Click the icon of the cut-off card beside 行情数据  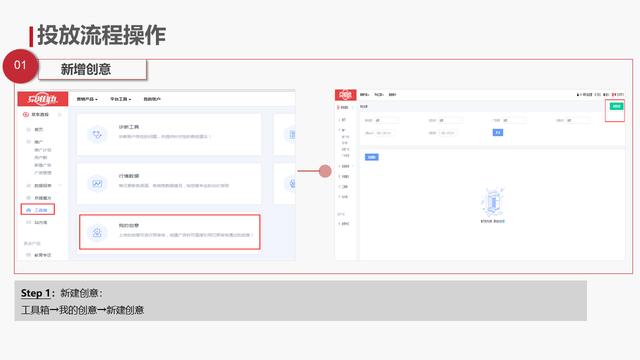coord(291,184)
